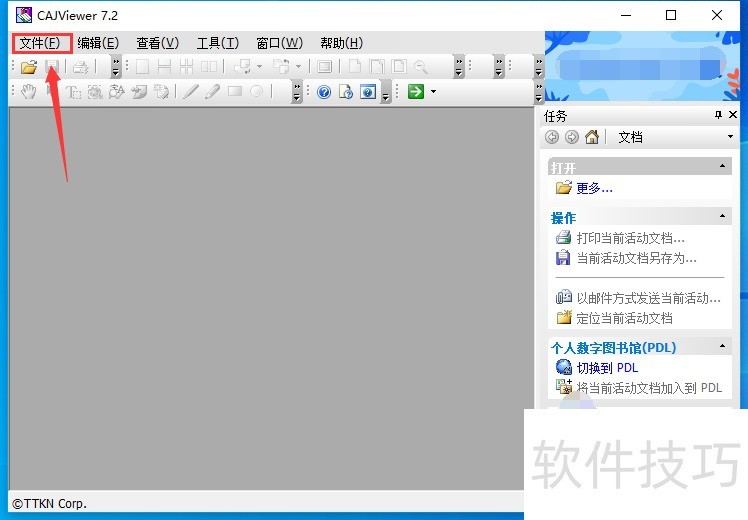748x520 pixels.
Task: Open the dropdown arrow beside green Go button
Action: 433,92
